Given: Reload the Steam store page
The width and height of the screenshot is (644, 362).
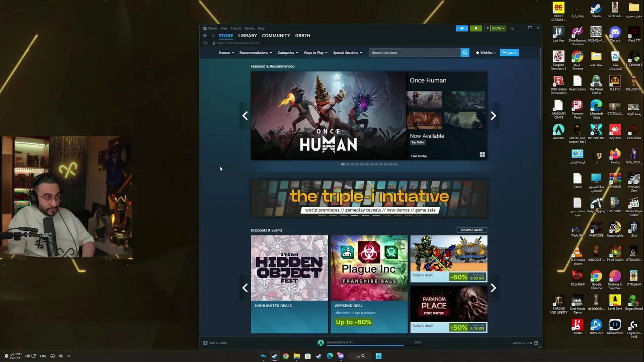Looking at the screenshot, I should pos(205,43).
